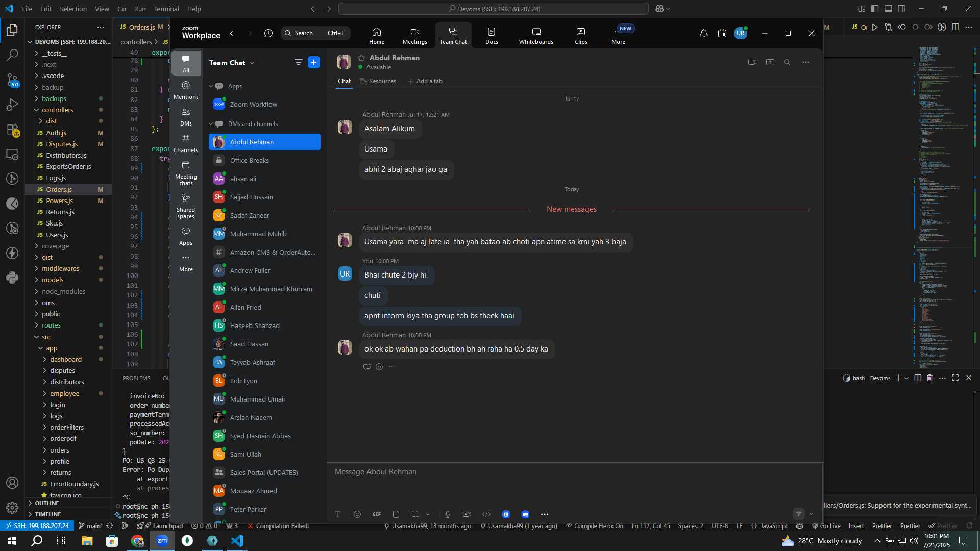Open Zoom Workflow app chat
The height and width of the screenshot is (551, 980).
point(264,104)
